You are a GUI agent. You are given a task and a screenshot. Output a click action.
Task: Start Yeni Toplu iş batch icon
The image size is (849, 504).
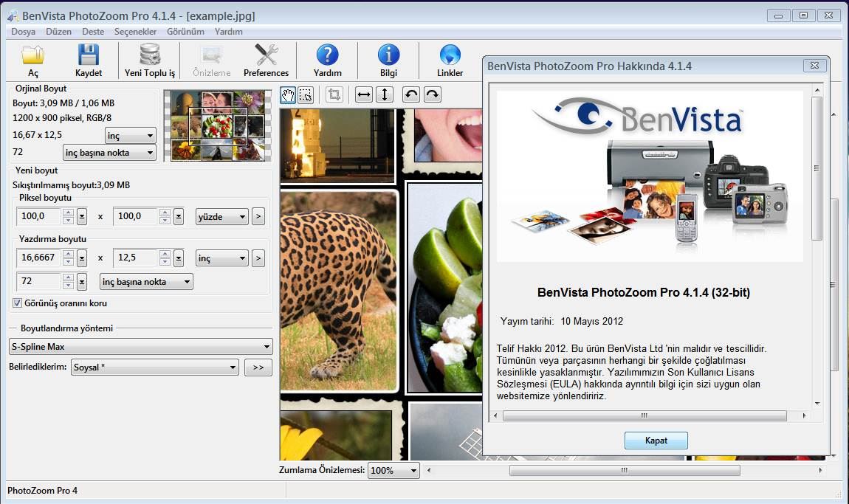point(150,55)
